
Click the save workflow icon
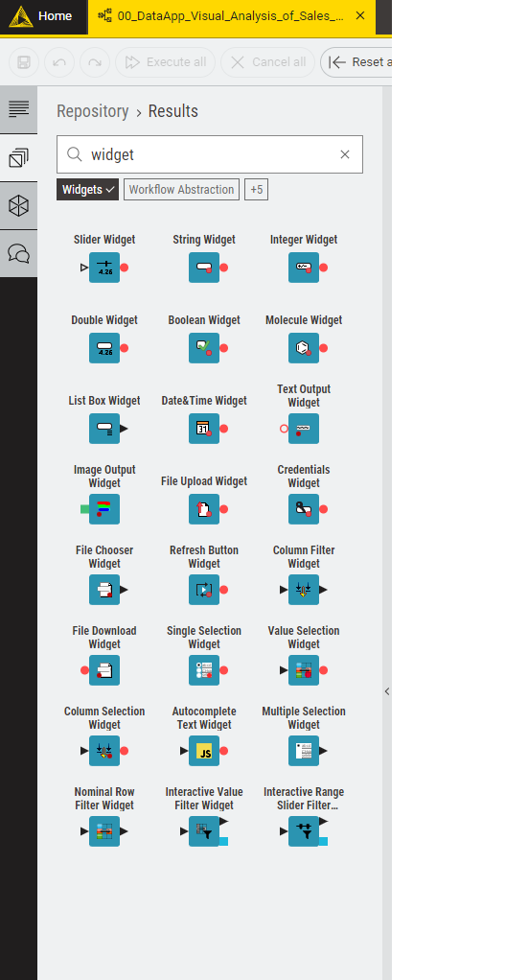(24, 62)
